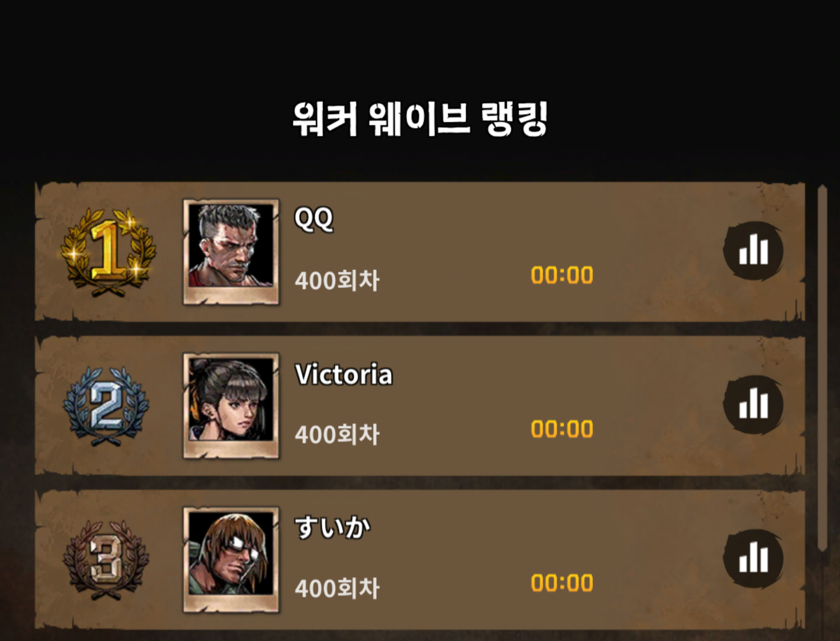Click Victoria's 00:00 time
Screen dimensions: 840x641
[x=562, y=429]
